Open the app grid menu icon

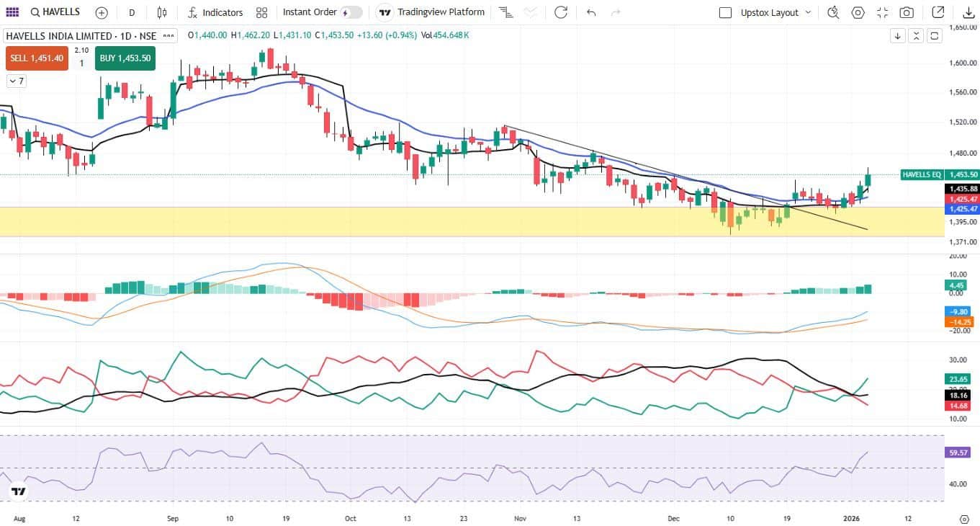click(12, 12)
